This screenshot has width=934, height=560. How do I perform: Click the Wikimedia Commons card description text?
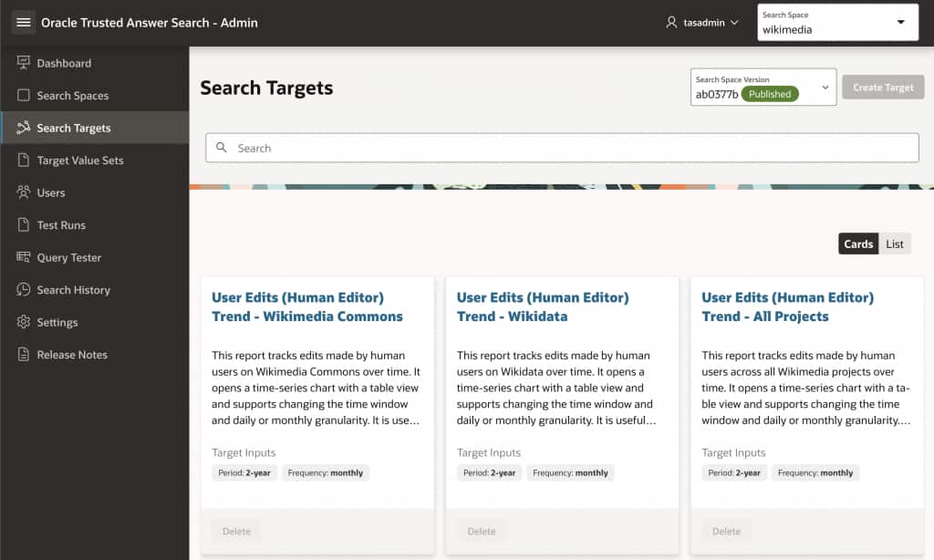[x=316, y=388]
